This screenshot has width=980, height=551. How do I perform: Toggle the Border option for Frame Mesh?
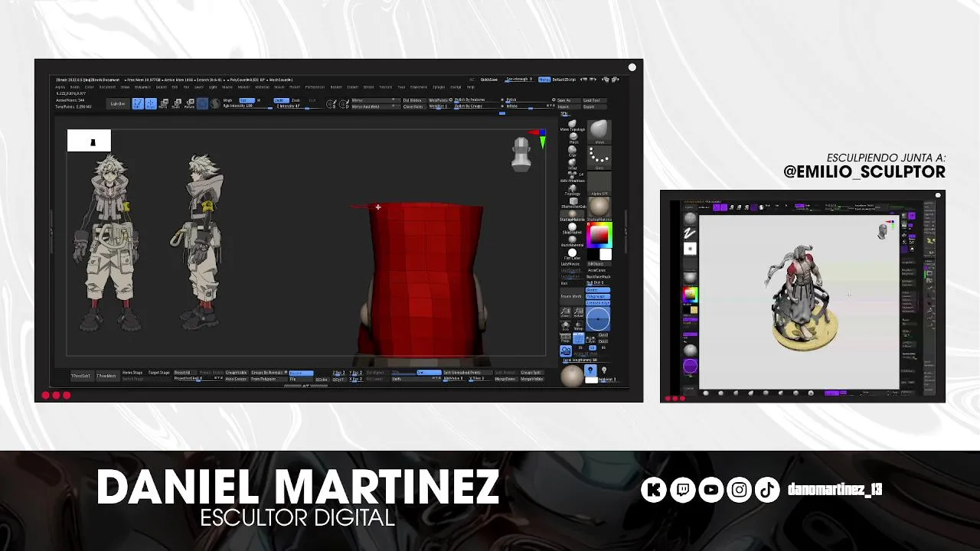598,290
